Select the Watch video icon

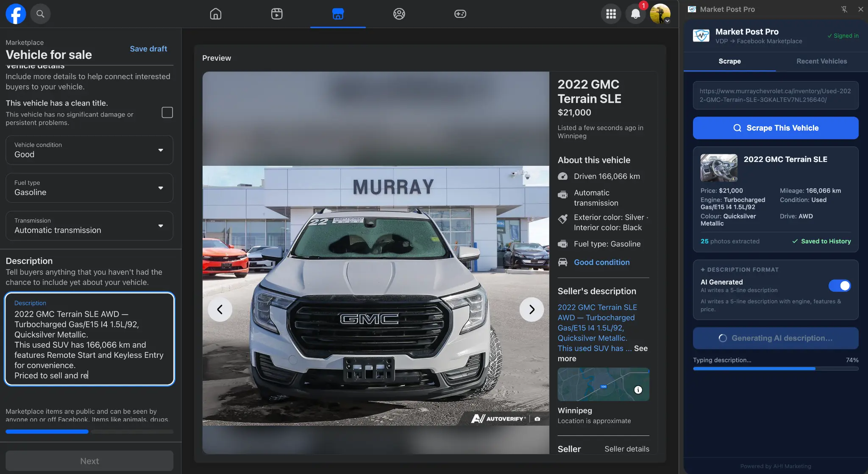277,14
